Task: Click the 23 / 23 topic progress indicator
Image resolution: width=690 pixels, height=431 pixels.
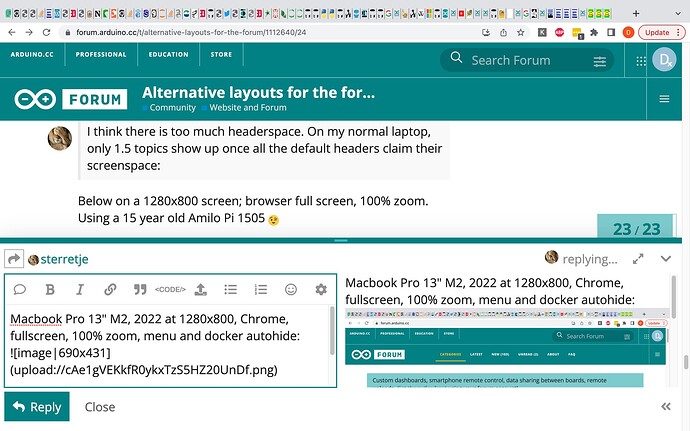Action: click(636, 228)
